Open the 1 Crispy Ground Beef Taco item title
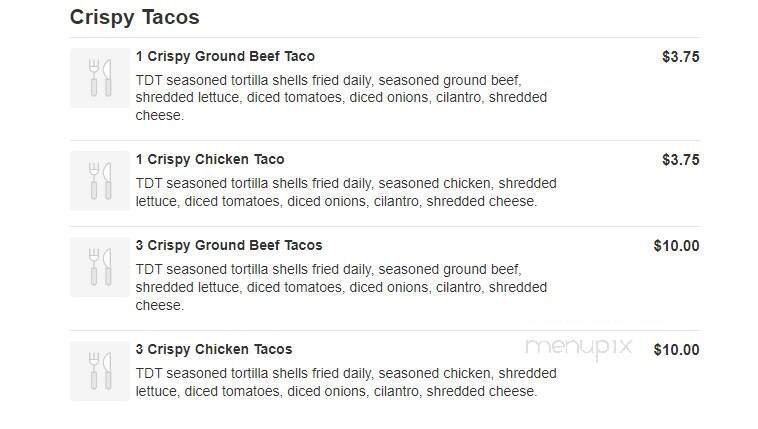This screenshot has width=758, height=429. pyautogui.click(x=225, y=56)
